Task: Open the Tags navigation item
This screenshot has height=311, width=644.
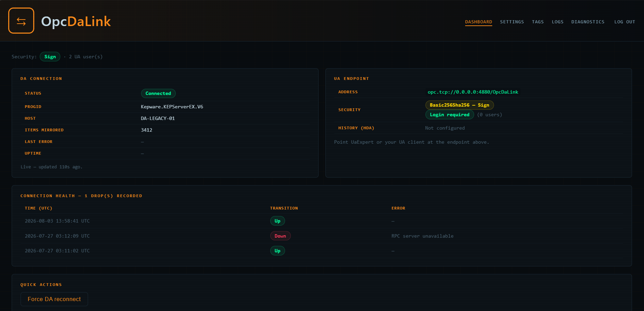Action: pyautogui.click(x=538, y=22)
